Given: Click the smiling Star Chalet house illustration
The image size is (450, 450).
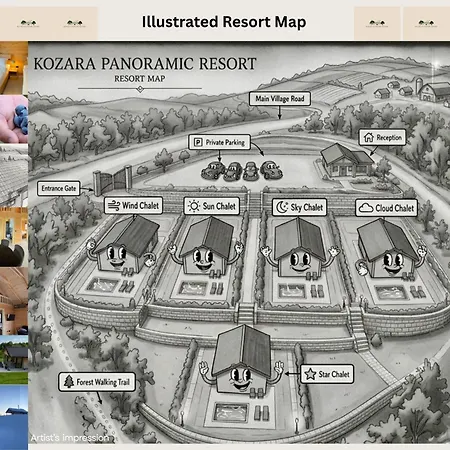Looking at the screenshot, I should [x=242, y=361].
